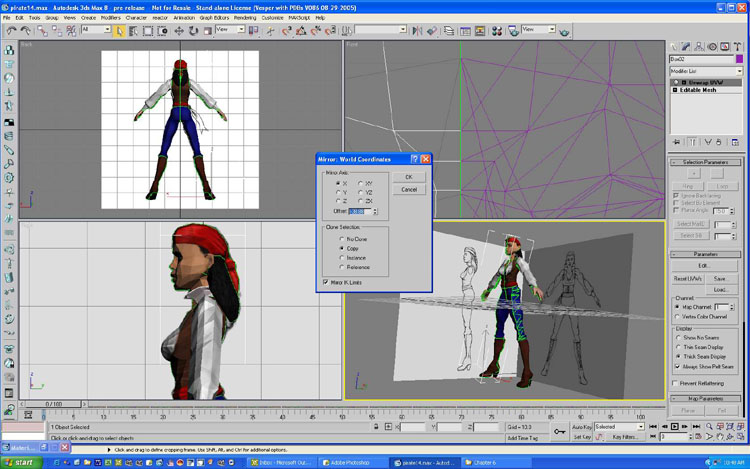Open the Utilities command panel tab

pyautogui.click(x=738, y=46)
